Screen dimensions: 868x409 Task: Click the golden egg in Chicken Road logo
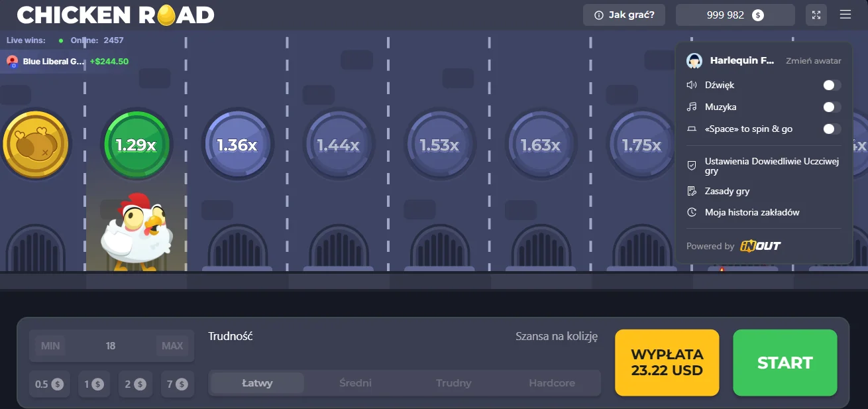coord(166,15)
